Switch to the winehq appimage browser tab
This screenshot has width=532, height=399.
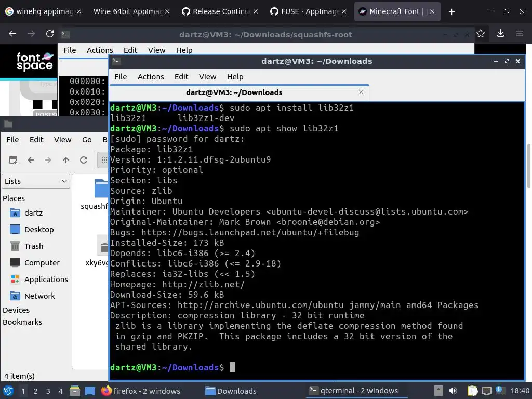43,11
